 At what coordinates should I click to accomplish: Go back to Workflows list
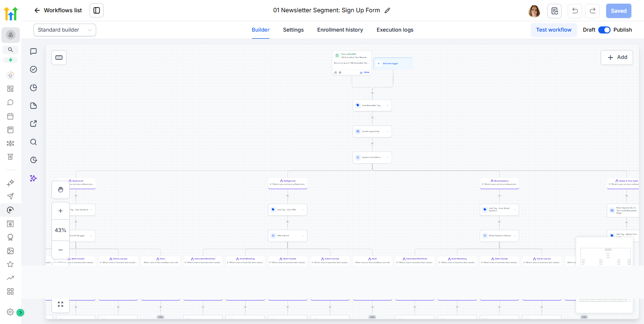pos(58,10)
